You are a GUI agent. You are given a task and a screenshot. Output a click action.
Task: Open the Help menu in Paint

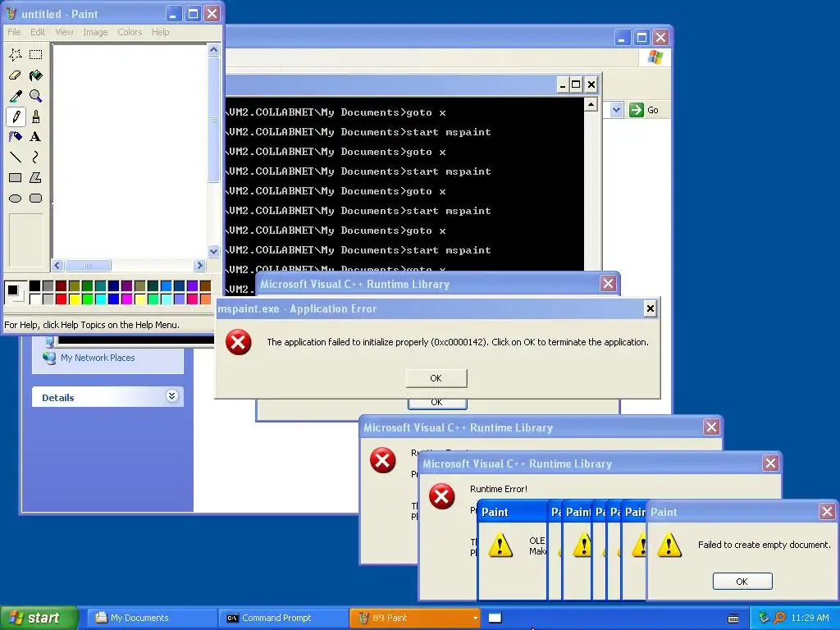160,32
